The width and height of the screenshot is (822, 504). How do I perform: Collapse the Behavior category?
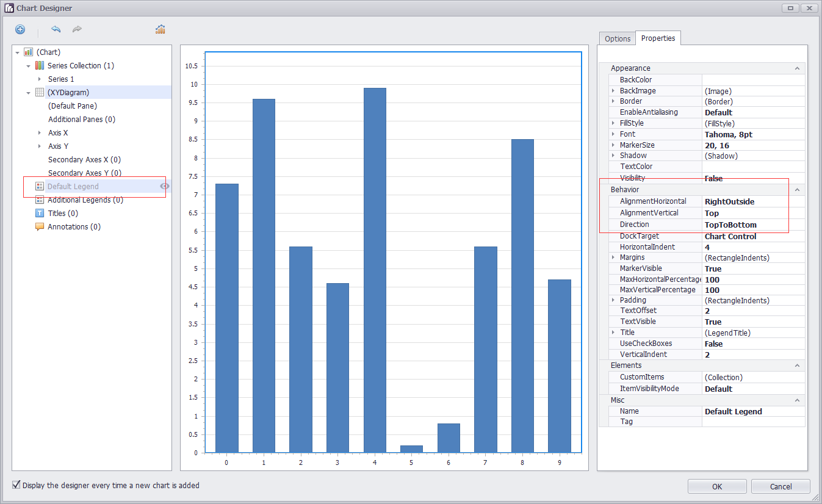point(797,190)
